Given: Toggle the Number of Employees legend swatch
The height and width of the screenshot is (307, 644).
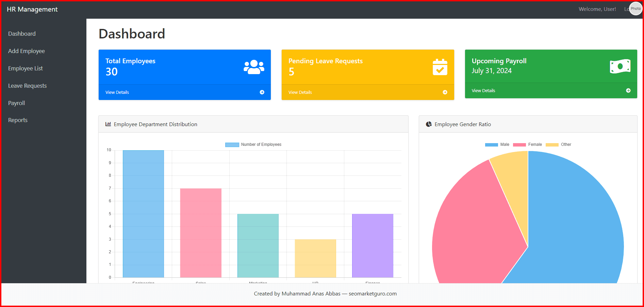Looking at the screenshot, I should point(232,144).
